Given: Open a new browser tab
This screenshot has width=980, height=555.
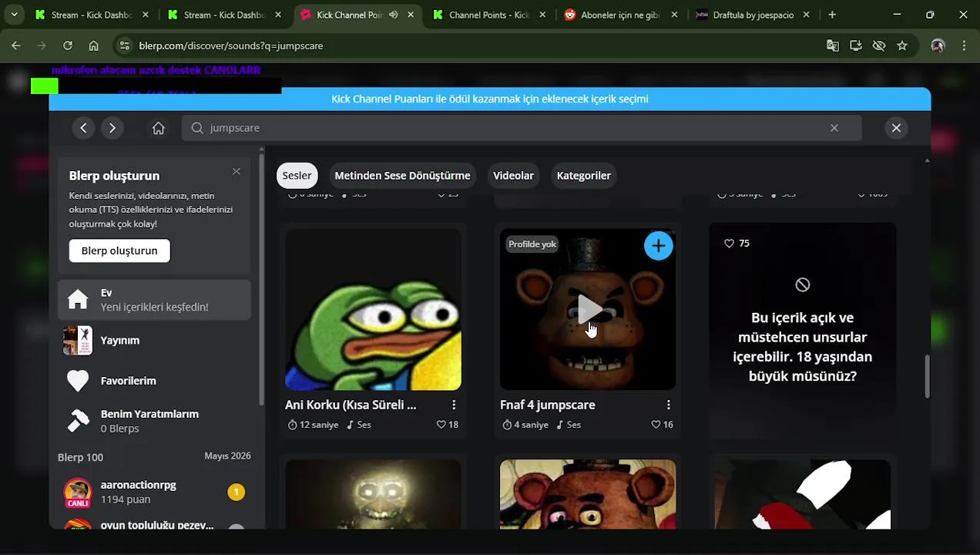Looking at the screenshot, I should (x=832, y=15).
